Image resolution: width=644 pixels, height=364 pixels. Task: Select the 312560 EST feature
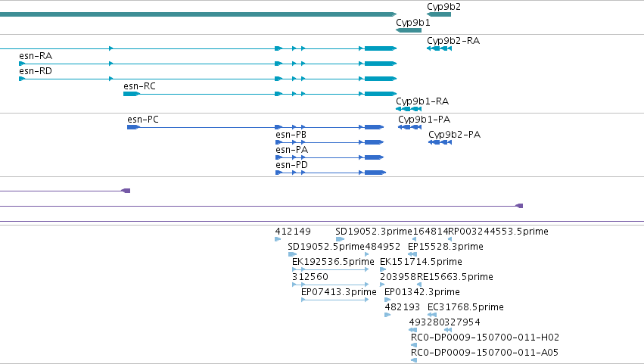click(x=330, y=285)
